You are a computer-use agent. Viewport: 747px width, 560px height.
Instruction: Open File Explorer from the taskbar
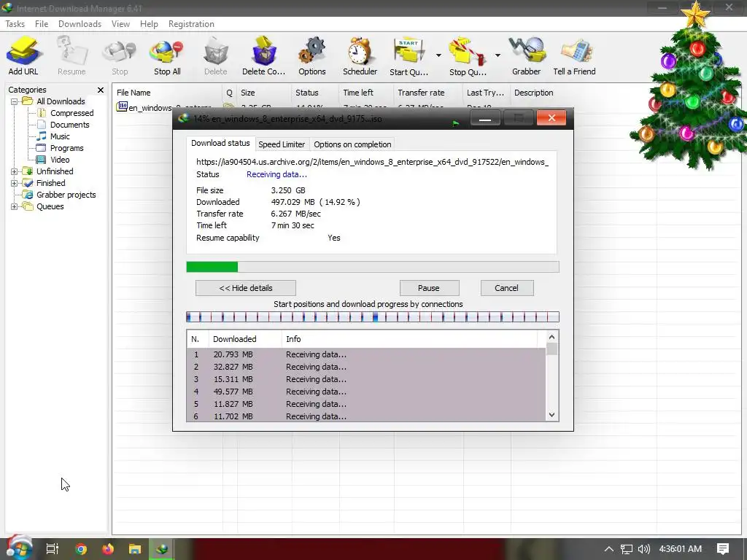pyautogui.click(x=135, y=549)
